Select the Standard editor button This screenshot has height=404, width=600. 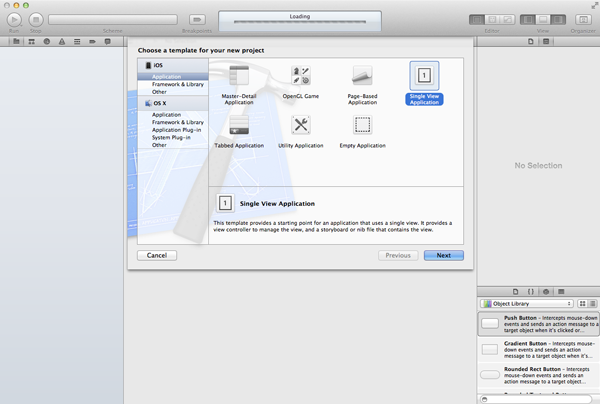point(477,20)
